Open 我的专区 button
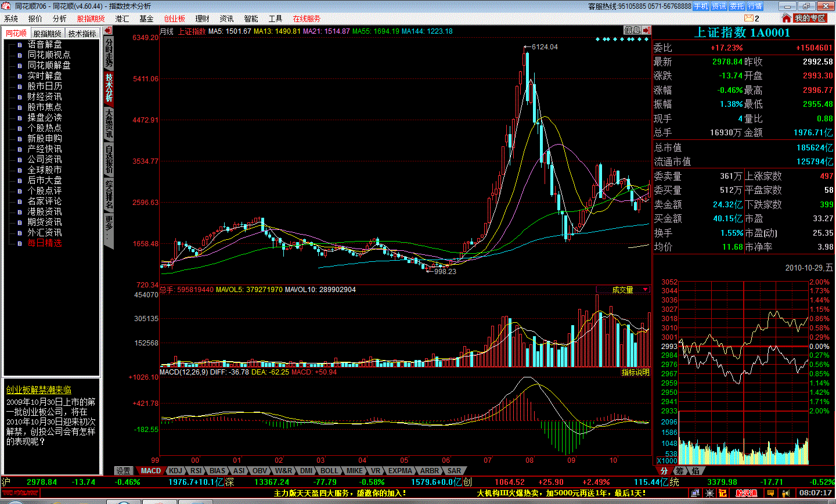This screenshot has width=836, height=504. (810, 19)
